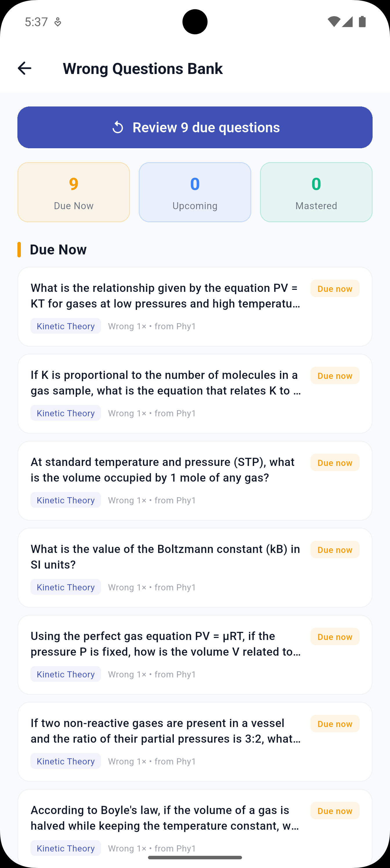Expand the truncated PV = KT question text
390x868 pixels.
point(165,296)
